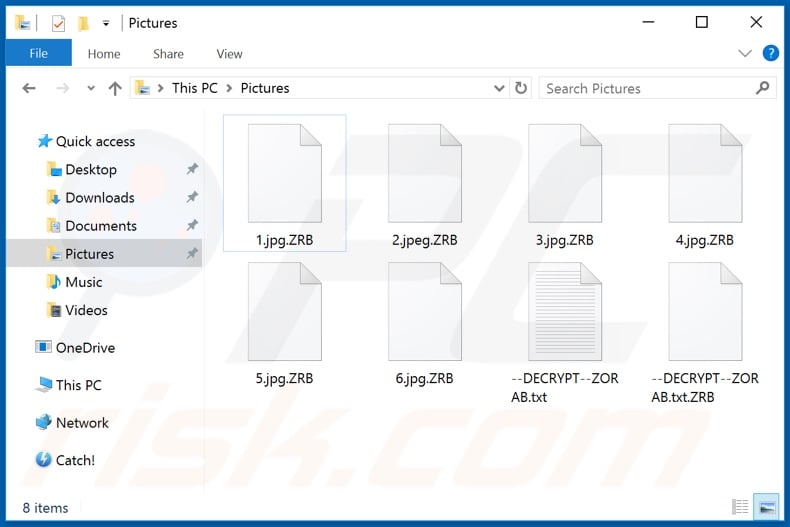The image size is (790, 527).
Task: Click the Explorer window icon in title bar
Action: (x=23, y=23)
